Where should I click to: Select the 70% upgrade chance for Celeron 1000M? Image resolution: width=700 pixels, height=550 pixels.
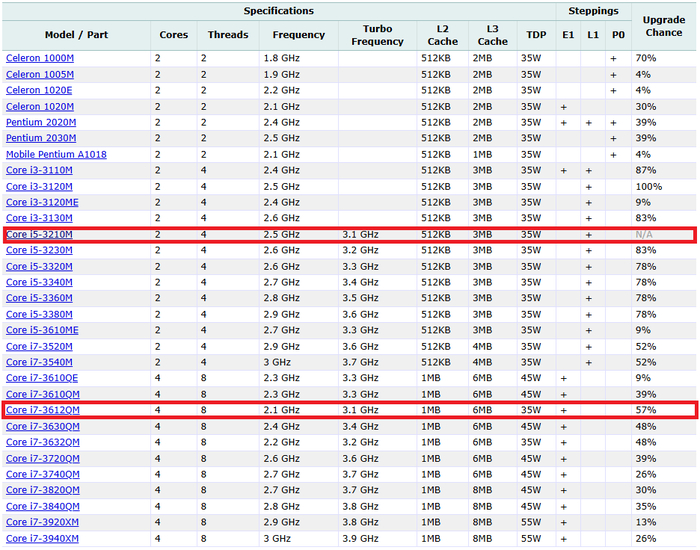click(x=646, y=58)
